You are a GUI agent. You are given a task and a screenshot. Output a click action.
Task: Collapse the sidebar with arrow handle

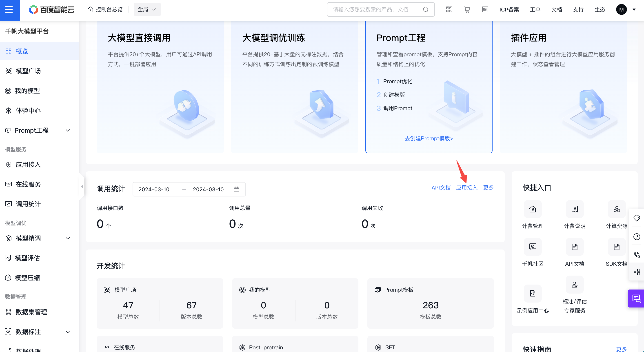(x=82, y=187)
